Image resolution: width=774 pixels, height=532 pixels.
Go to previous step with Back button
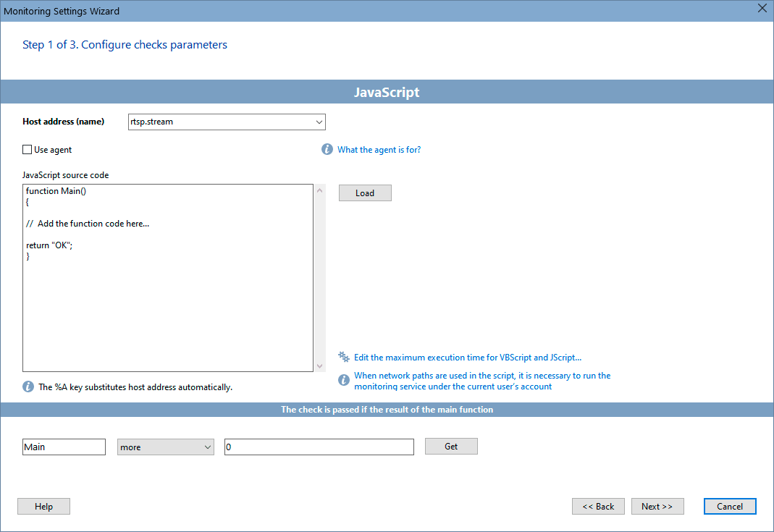point(598,507)
